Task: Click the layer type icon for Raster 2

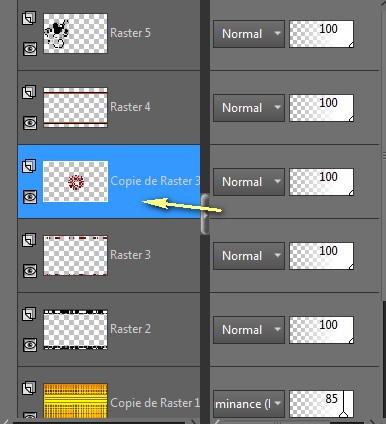Action: 29,314
